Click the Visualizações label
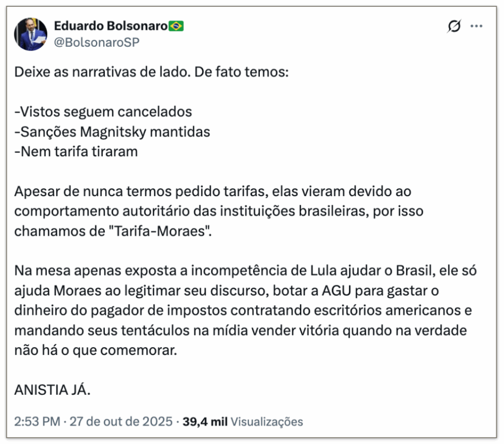The image size is (504, 444). pyautogui.click(x=267, y=421)
